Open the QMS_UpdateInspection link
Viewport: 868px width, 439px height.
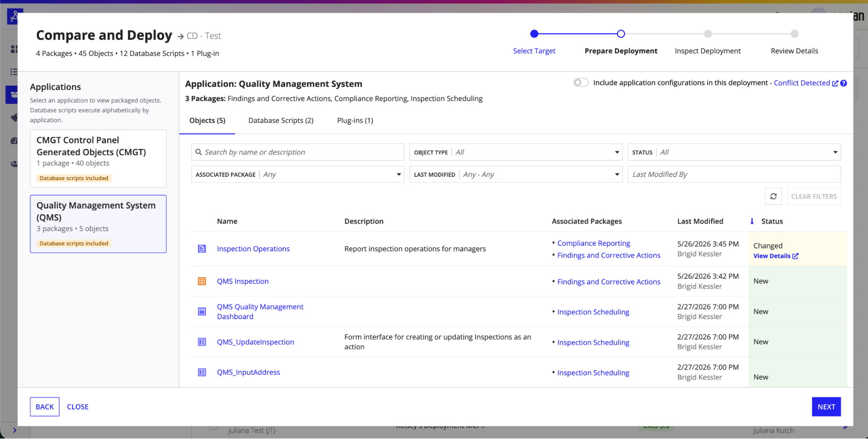point(255,342)
